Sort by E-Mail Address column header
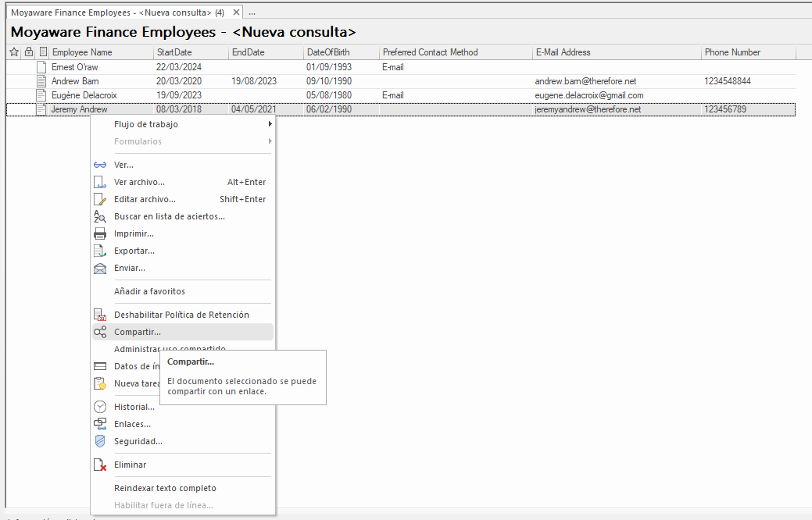Viewport: 812px width, 520px height. click(617, 52)
